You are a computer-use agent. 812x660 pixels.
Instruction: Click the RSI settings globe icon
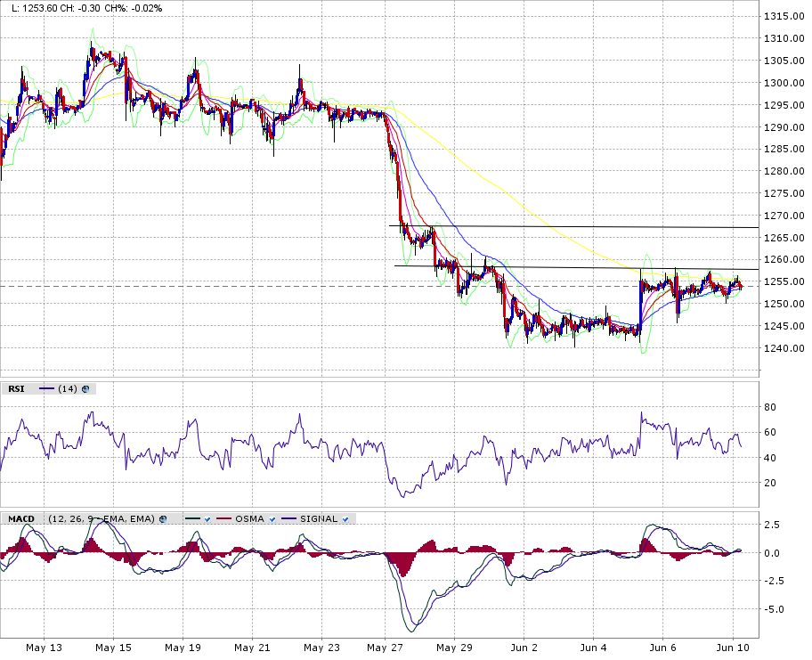[86, 388]
